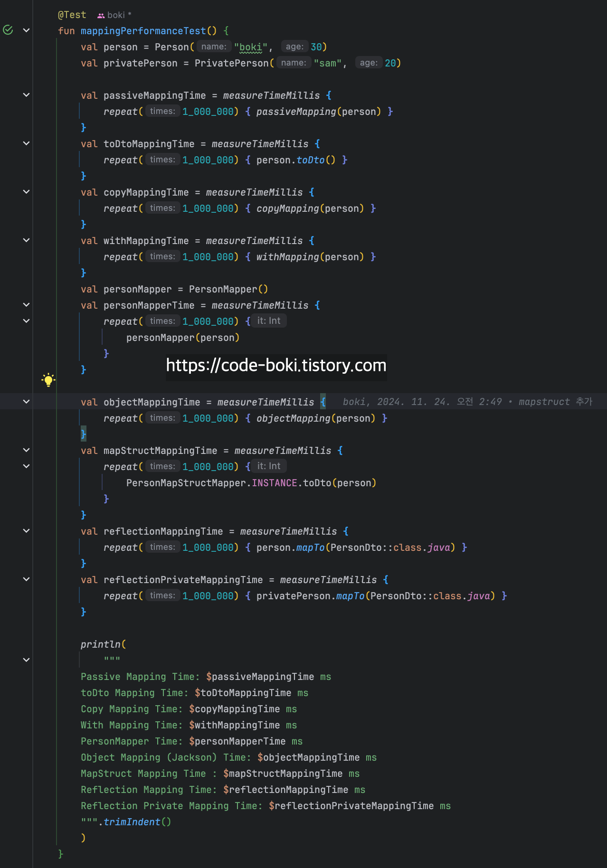607x868 pixels.
Task: Click the "sam" string literal
Action: (x=328, y=63)
